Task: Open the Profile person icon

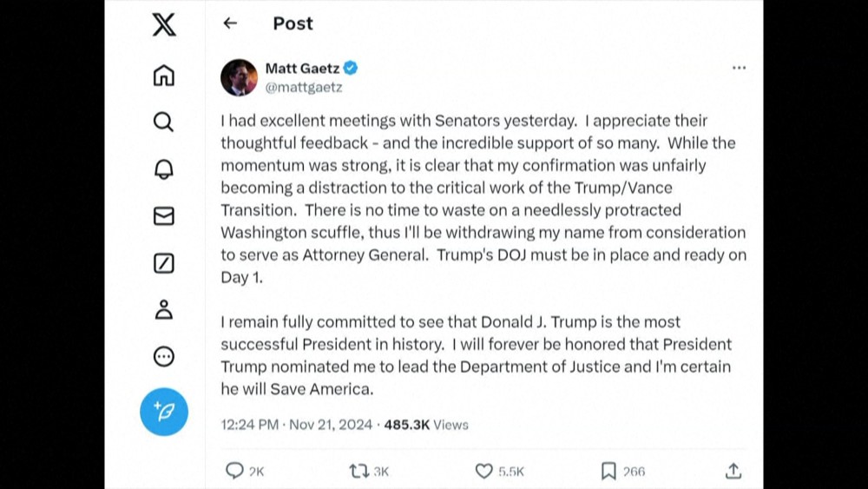Action: (x=163, y=309)
